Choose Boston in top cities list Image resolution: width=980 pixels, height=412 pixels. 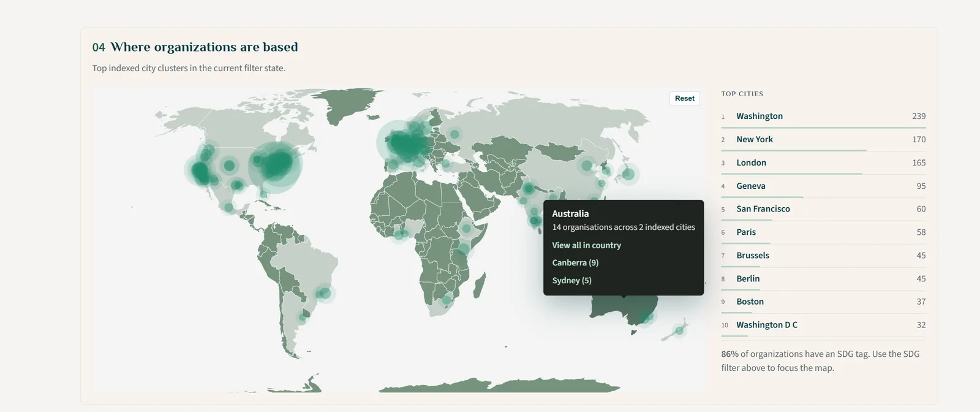823,302
